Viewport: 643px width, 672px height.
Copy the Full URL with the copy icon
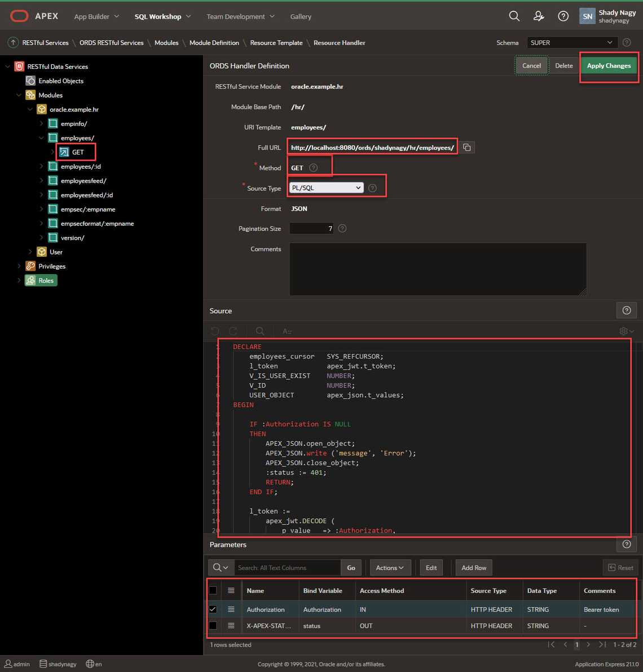467,147
